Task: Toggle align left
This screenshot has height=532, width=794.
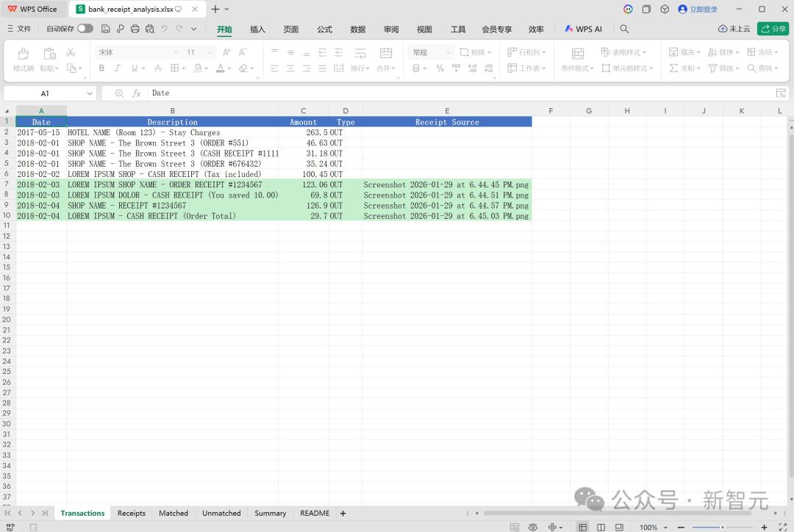Action: click(x=274, y=68)
